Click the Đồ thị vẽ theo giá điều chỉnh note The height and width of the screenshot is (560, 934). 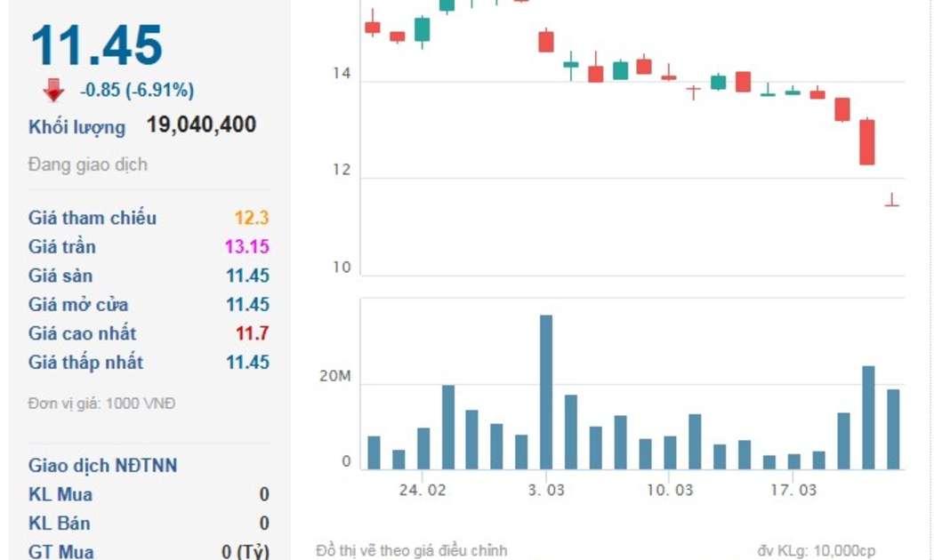[411, 551]
